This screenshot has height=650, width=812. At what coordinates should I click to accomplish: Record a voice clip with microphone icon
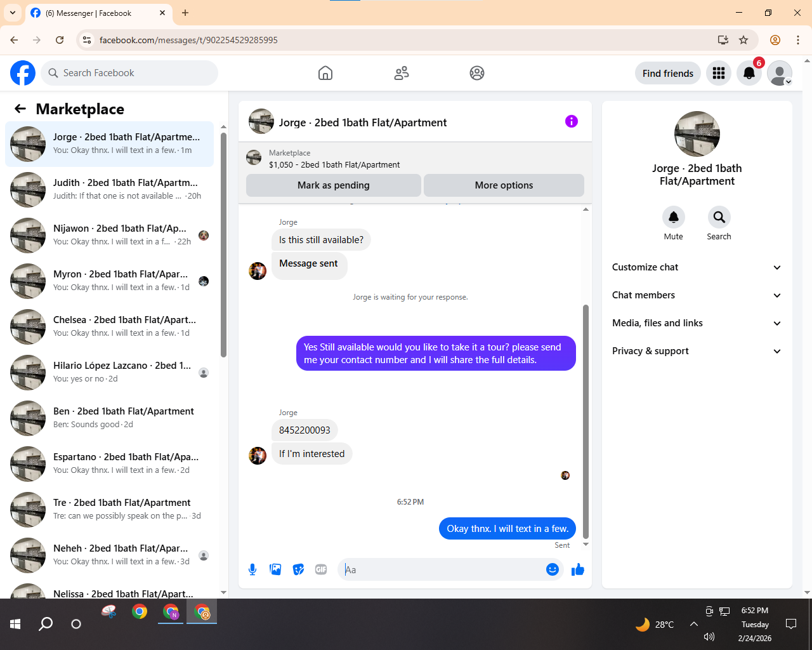[252, 569]
